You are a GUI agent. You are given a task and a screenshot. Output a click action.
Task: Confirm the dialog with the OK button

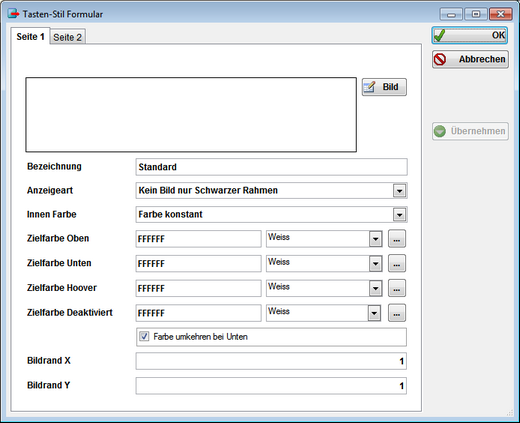click(x=470, y=35)
